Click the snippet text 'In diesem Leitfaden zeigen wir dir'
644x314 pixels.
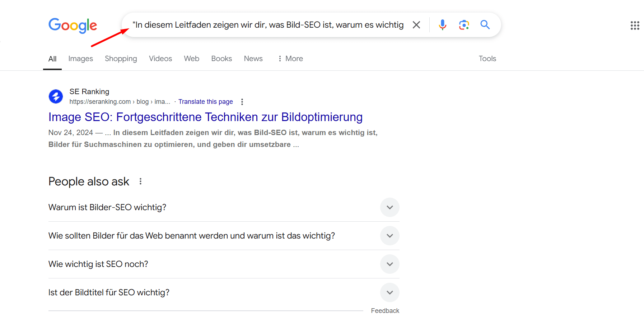(174, 133)
